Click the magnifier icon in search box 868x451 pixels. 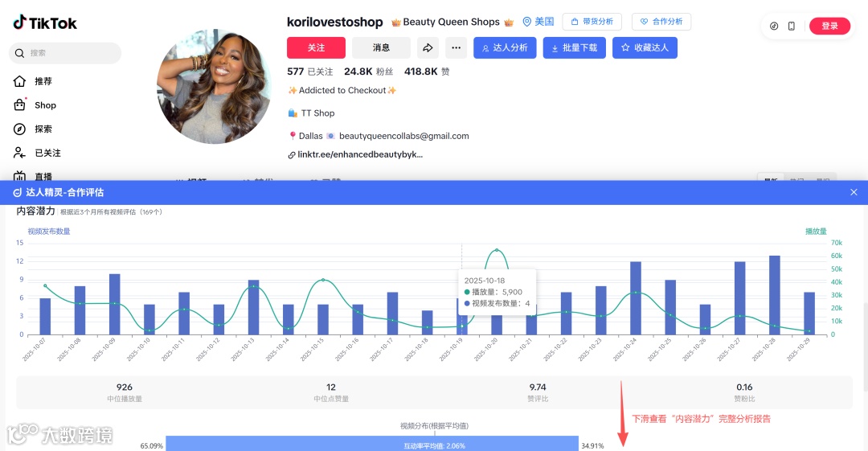pos(19,53)
